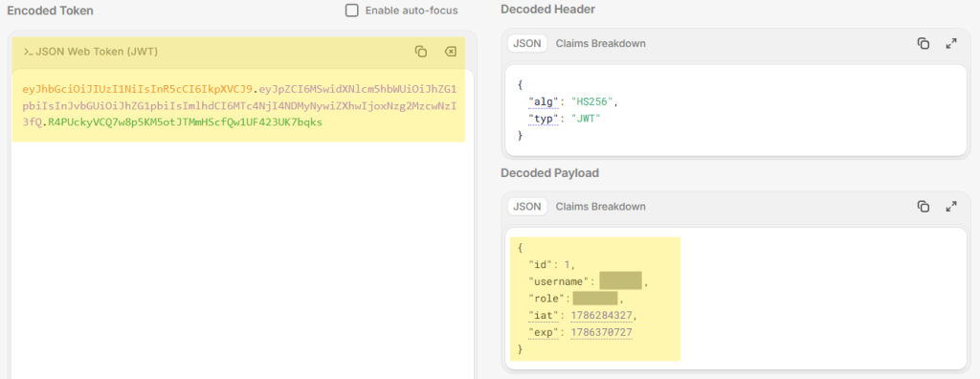This screenshot has height=379, width=980.
Task: Expand the Decoded Payload panel
Action: pos(951,206)
